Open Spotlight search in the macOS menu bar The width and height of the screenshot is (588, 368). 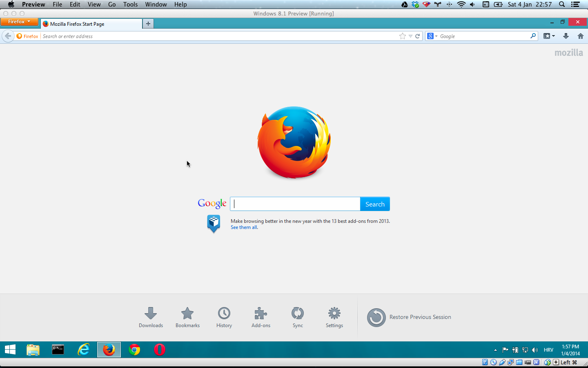point(562,4)
